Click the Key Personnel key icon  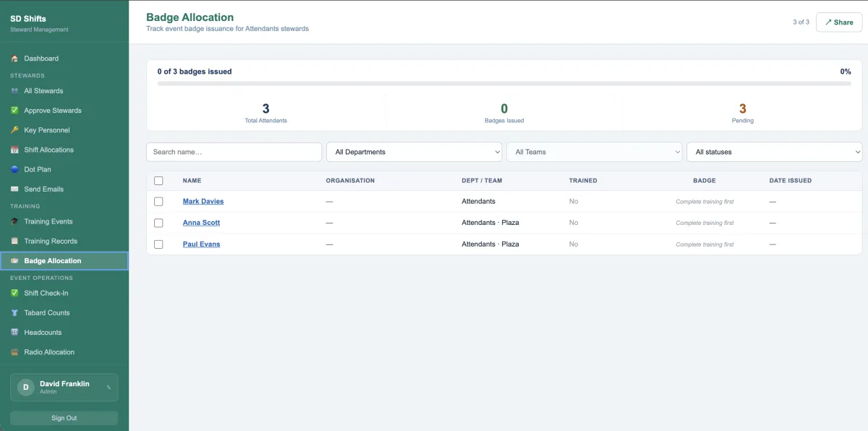(x=14, y=130)
